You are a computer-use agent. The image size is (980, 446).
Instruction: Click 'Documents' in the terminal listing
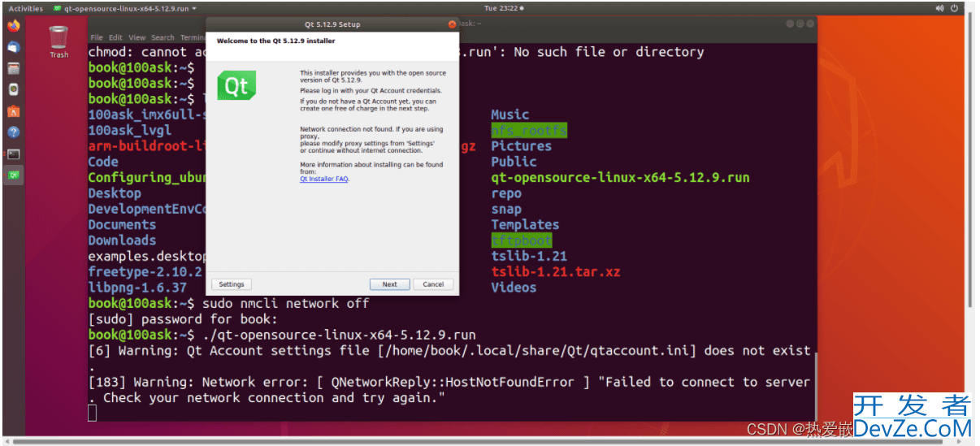(122, 224)
